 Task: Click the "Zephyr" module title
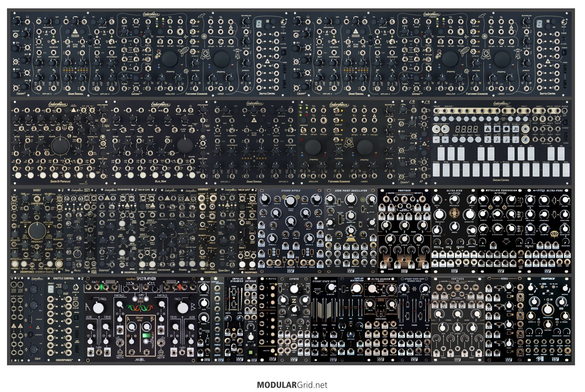click(294, 279)
